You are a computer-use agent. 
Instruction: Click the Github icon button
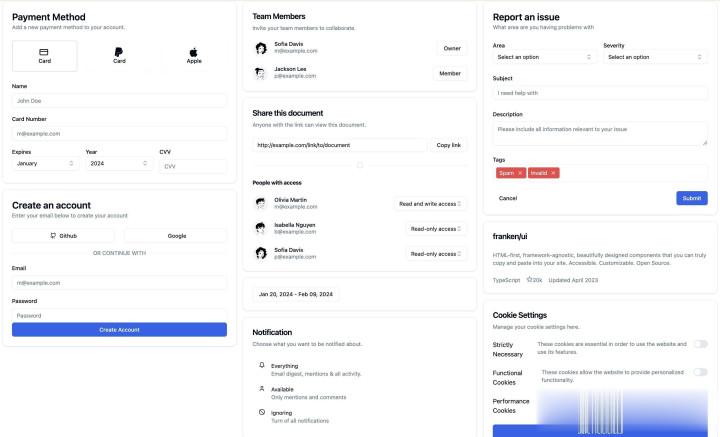coord(63,236)
